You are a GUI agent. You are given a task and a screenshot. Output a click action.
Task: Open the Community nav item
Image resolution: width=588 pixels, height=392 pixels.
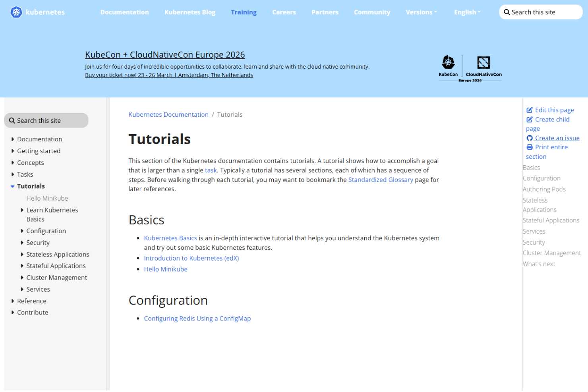tap(372, 12)
